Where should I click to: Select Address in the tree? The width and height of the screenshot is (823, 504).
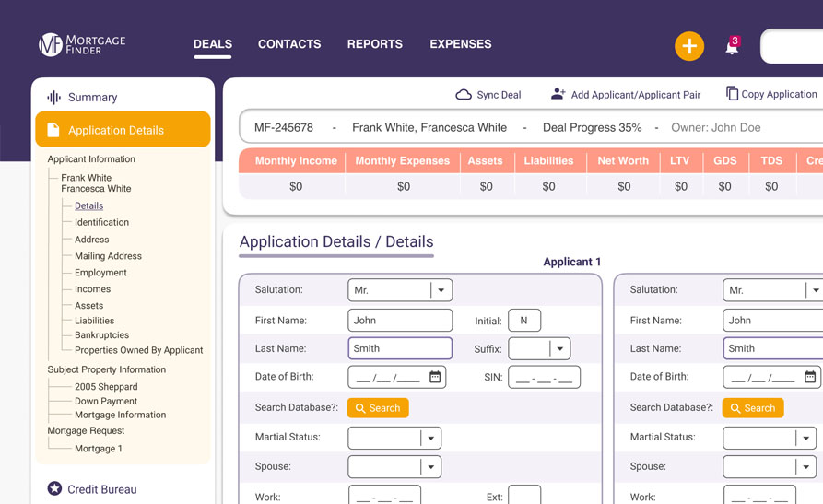[92, 240]
